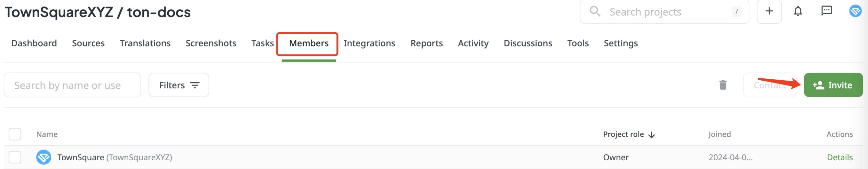Click the Project role sort arrow
Viewport: 868px width, 169px height.
coord(652,135)
